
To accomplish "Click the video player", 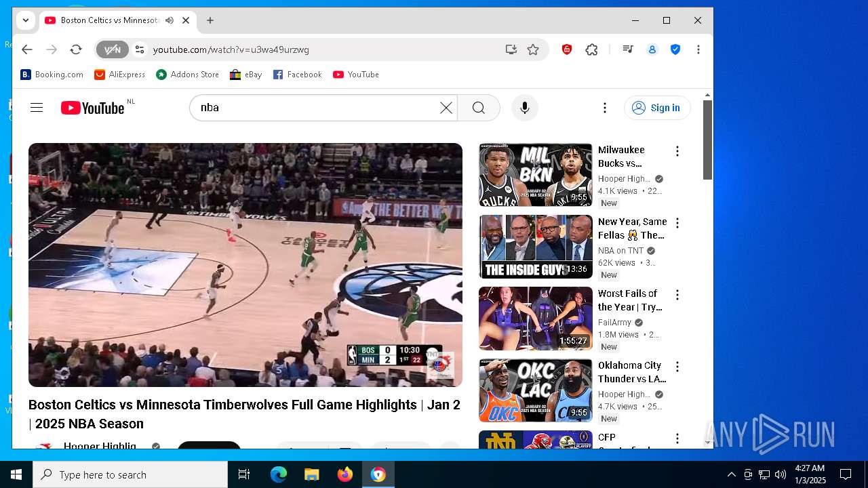I will pyautogui.click(x=245, y=265).
